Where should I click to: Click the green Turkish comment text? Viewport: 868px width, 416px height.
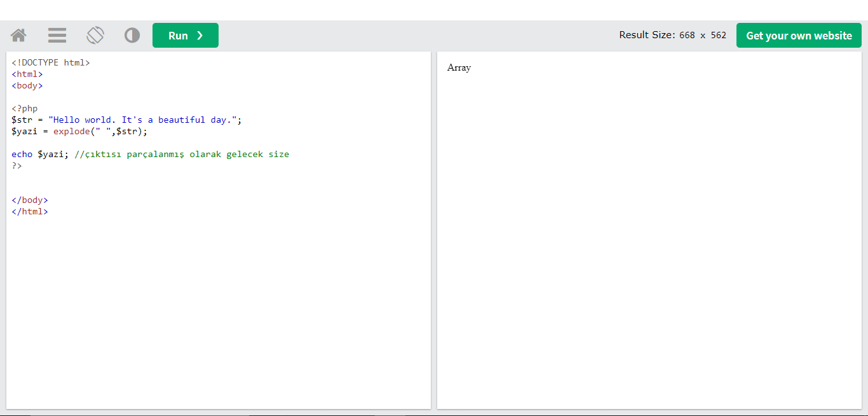tap(182, 155)
